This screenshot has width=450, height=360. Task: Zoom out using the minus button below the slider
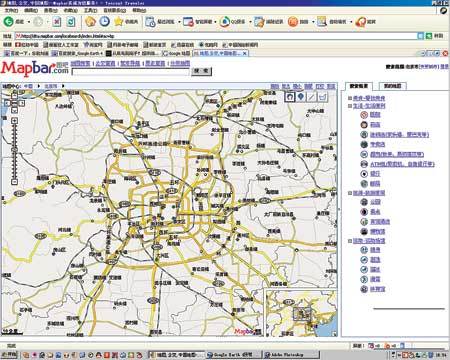(14, 182)
